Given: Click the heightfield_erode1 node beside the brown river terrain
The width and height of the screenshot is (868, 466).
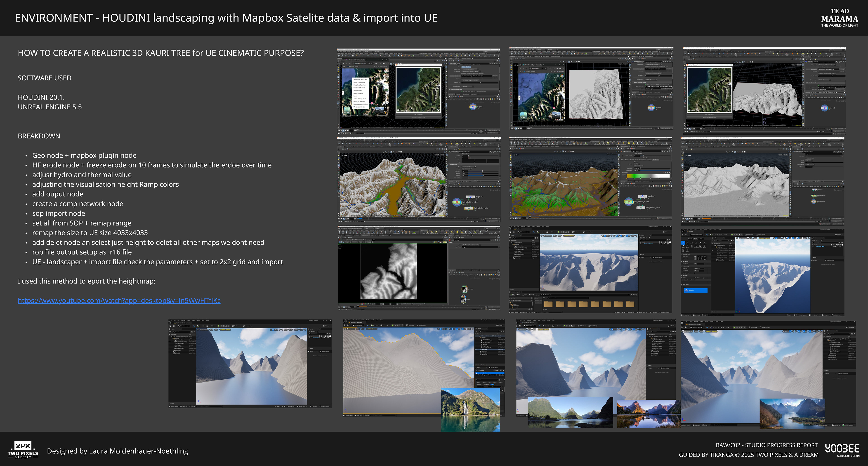Looking at the screenshot, I should tap(457, 202).
